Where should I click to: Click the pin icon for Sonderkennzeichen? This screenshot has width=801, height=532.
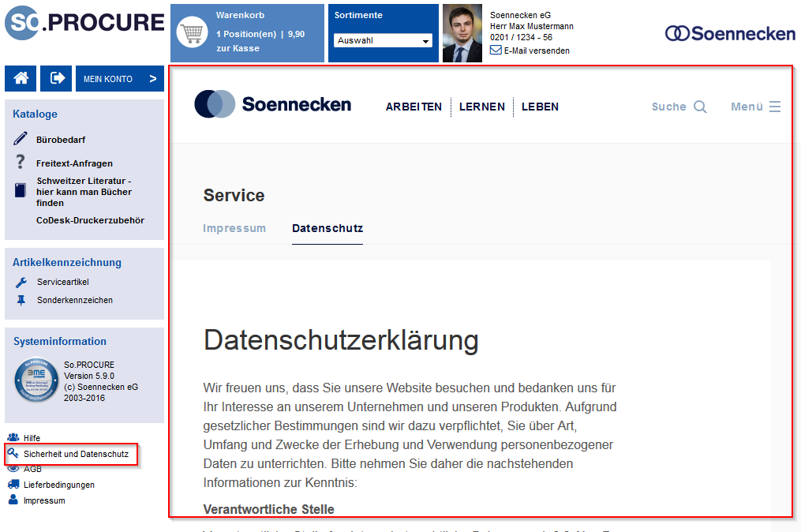21,300
